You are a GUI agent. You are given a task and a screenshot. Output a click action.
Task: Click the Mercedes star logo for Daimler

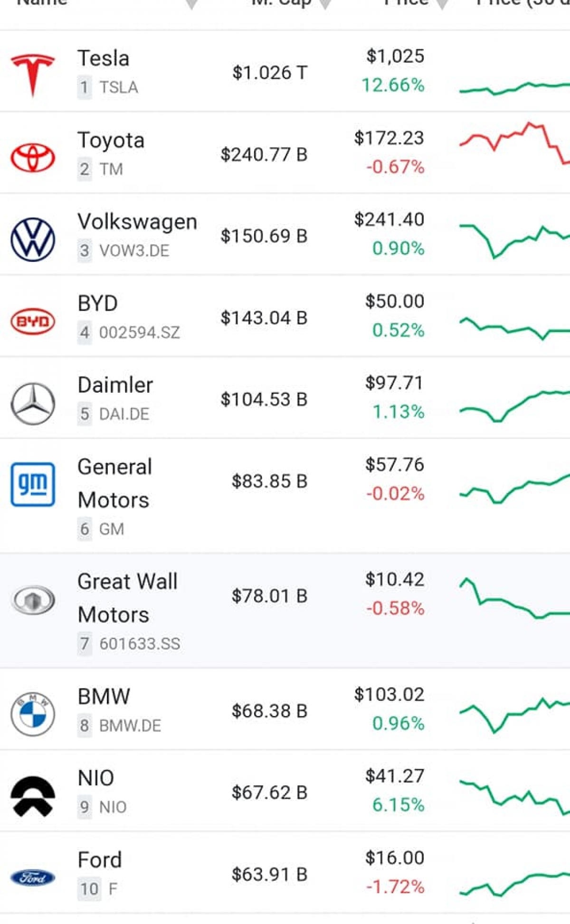pos(33,403)
